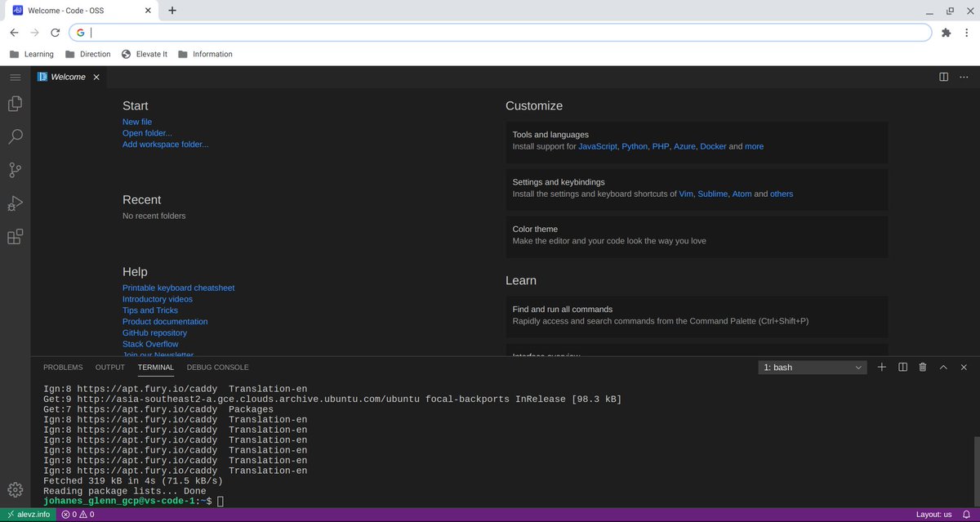Install Docker support link
980x522 pixels.
713,146
